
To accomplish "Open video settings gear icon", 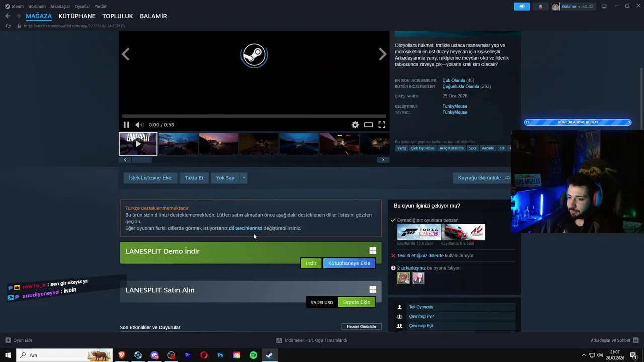I will pos(355,125).
